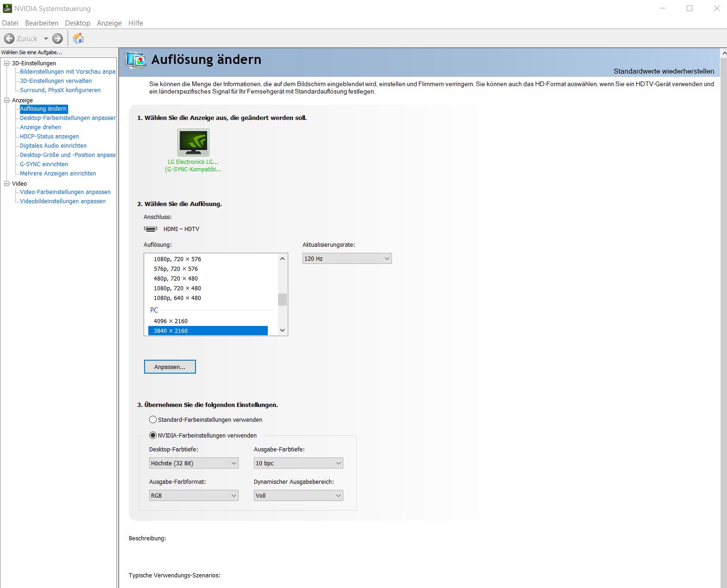Viewport: 727px width, 588px height.
Task: Open the Hilfe menu
Action: click(136, 23)
